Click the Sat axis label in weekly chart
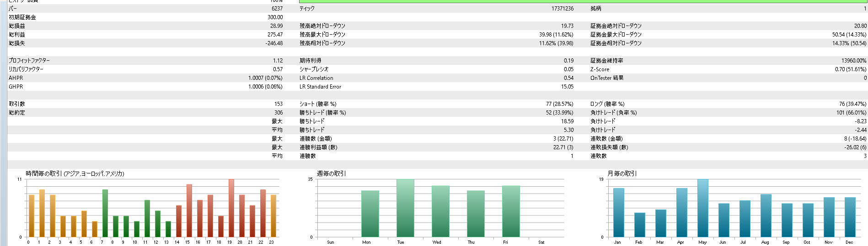Image resolution: width=868 pixels, height=246 pixels. pyautogui.click(x=541, y=242)
